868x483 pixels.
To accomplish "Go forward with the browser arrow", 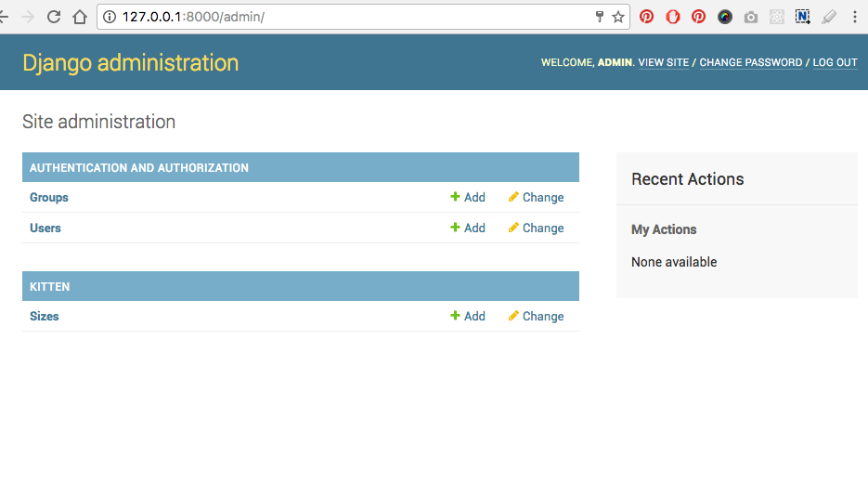I will click(27, 17).
